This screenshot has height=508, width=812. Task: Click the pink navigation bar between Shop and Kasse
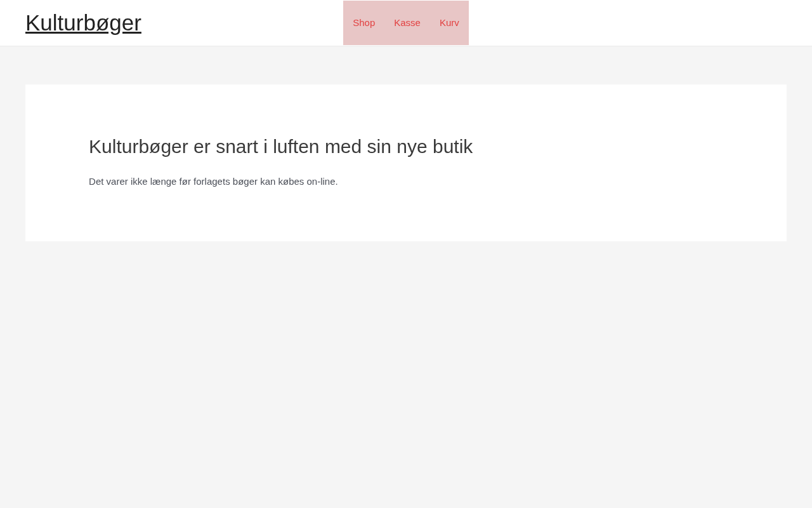pos(384,23)
